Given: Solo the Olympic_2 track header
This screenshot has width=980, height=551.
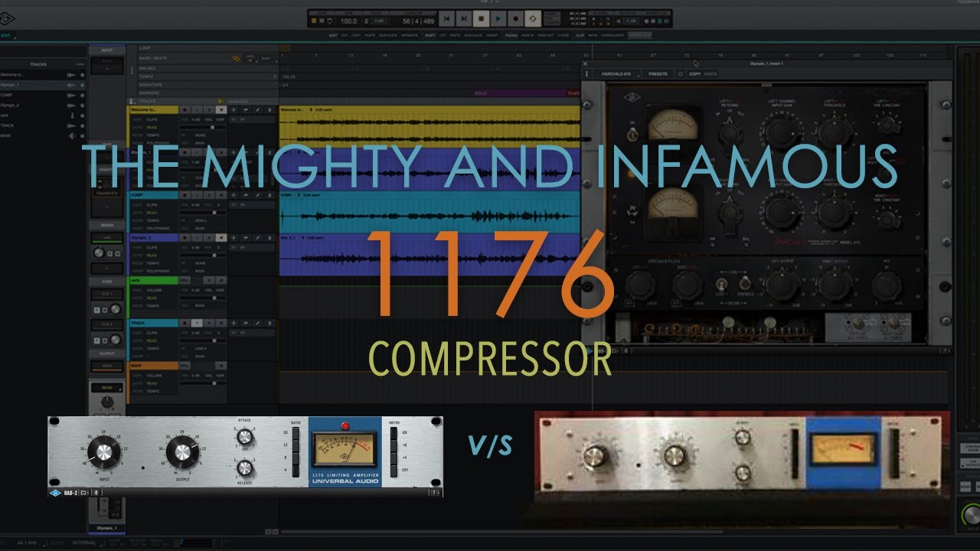Looking at the screenshot, I should tap(210, 238).
